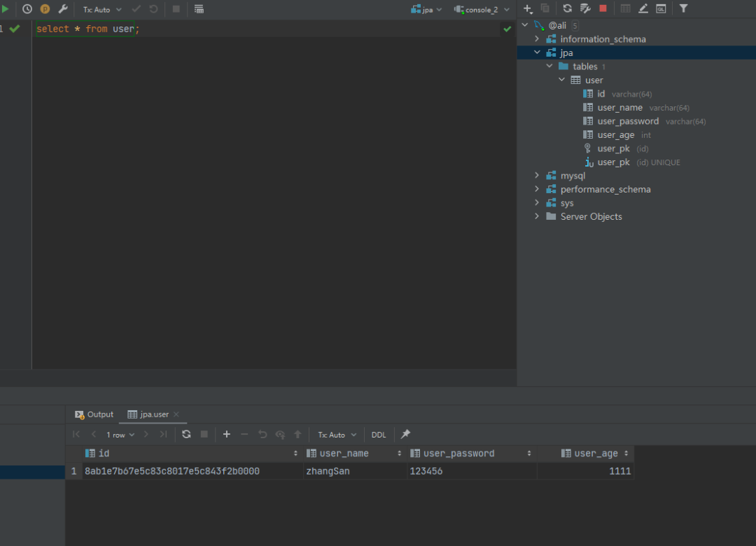Click the orange P parameters icon
Image resolution: width=756 pixels, height=546 pixels.
point(45,8)
